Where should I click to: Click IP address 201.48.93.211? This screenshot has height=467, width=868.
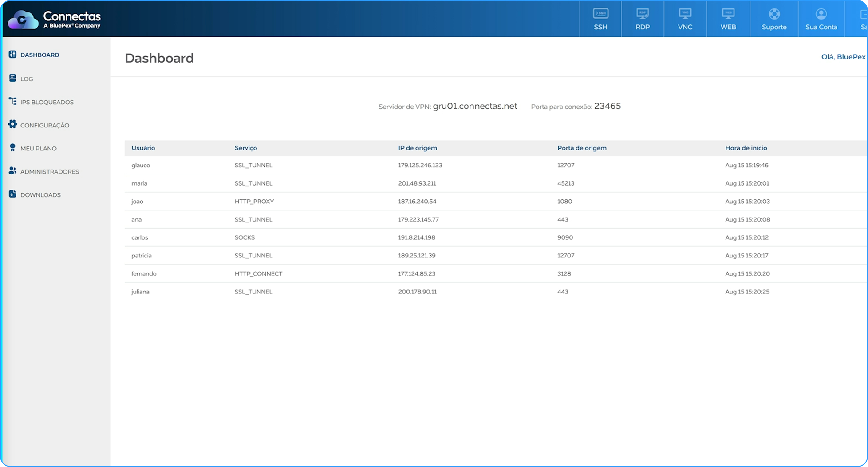417,183
